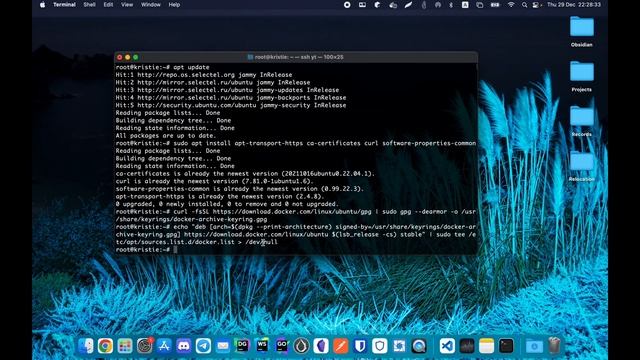
Task: Open Control Center from menu bar
Action: click(x=536, y=5)
